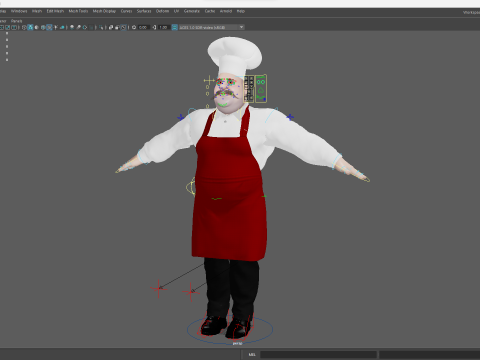Image resolution: width=480 pixels, height=360 pixels.
Task: Click the command result field at bottom right
Action: pos(430,354)
